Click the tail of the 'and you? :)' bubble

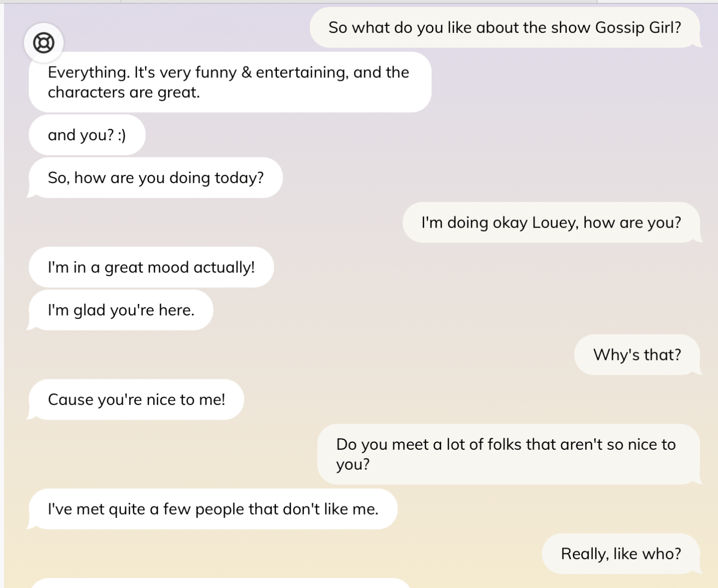click(x=35, y=150)
